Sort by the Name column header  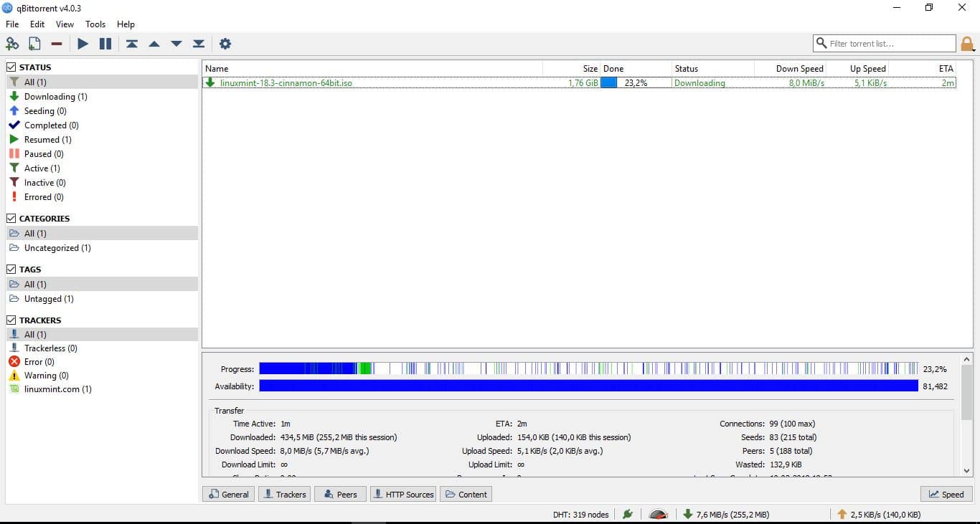pos(372,69)
